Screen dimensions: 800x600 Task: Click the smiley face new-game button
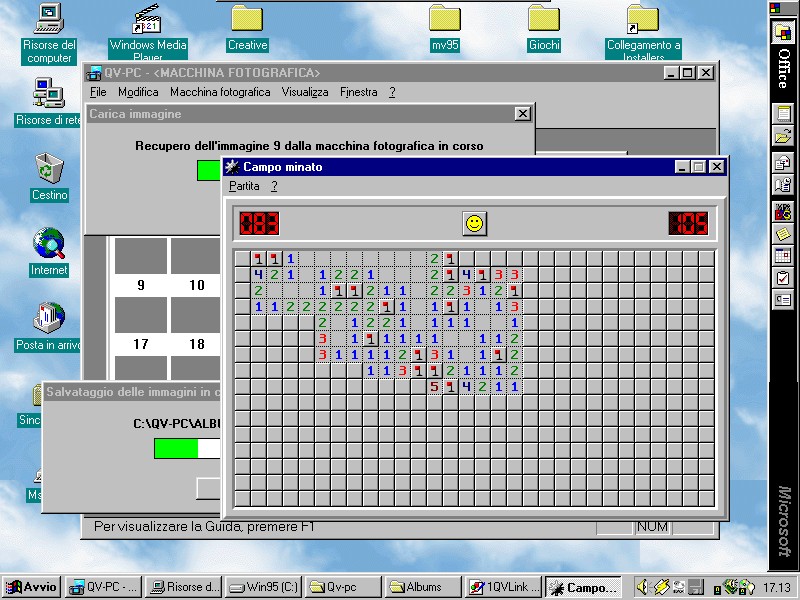[x=474, y=223]
